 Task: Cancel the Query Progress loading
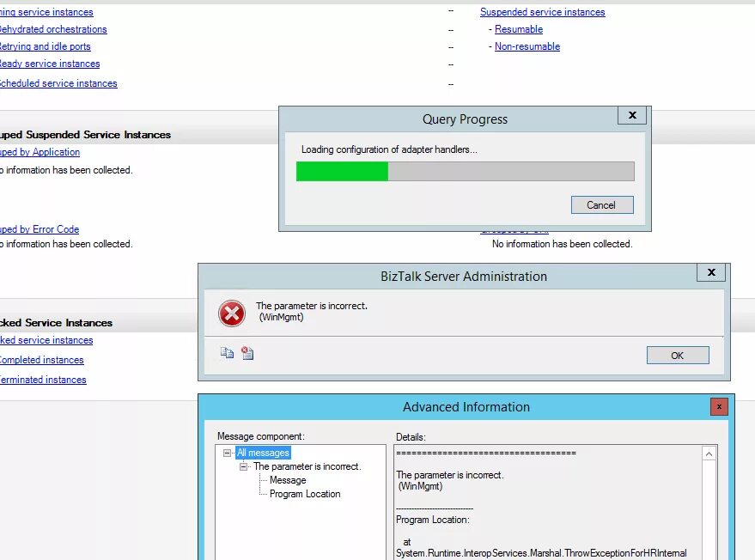click(602, 205)
